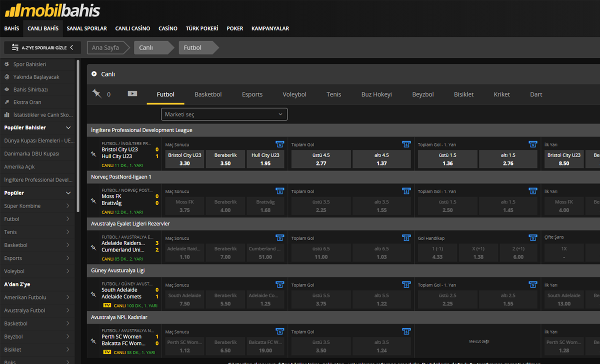Screen dimensions: 600x364
Task: Collapse the Popüler section
Action: pyautogui.click(x=68, y=193)
